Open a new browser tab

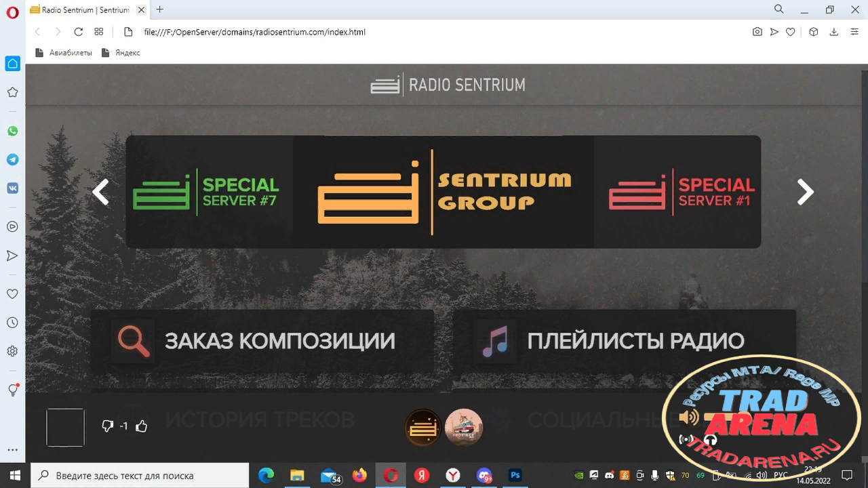pyautogui.click(x=160, y=9)
